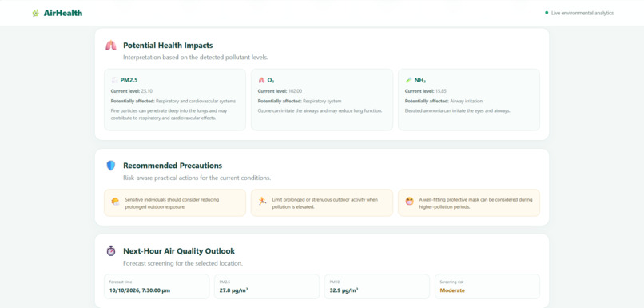The height and width of the screenshot is (308, 644).
Task: Open the O₃ health impact card title
Action: tap(271, 80)
